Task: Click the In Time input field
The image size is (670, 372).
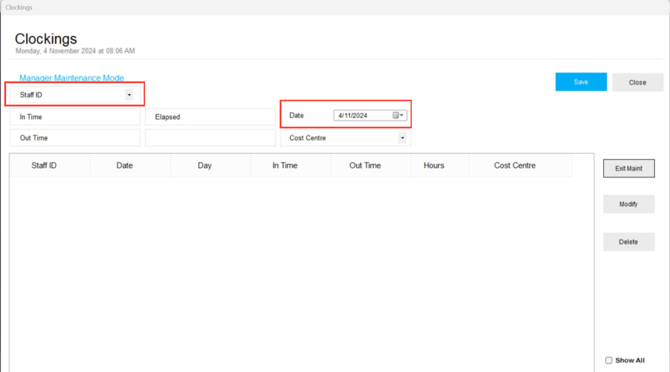Action: click(x=75, y=117)
